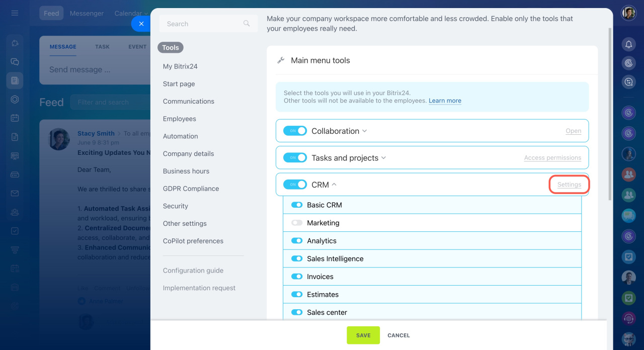This screenshot has width=644, height=350.
Task: Click the Collaboration Open link
Action: [x=574, y=131]
